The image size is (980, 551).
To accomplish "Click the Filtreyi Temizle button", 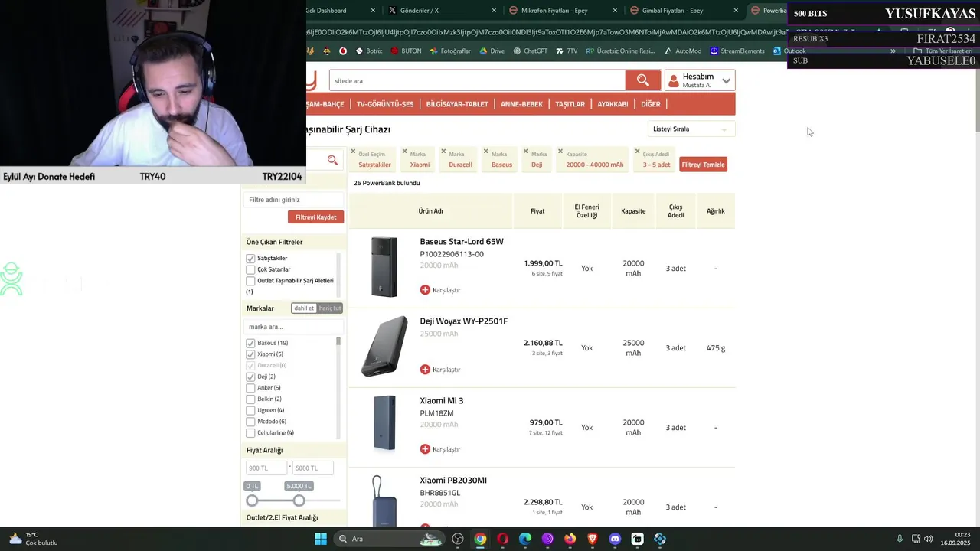I will pos(703,165).
